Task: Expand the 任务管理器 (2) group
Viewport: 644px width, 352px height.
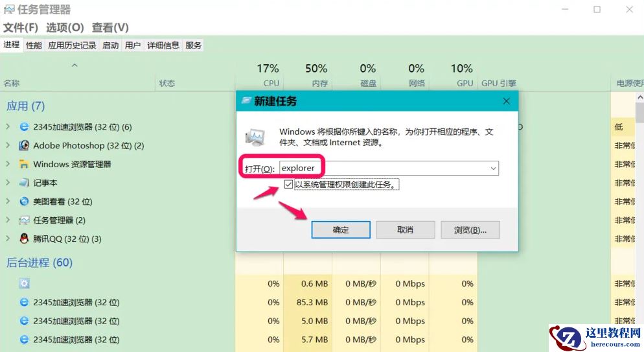Action: click(8, 220)
